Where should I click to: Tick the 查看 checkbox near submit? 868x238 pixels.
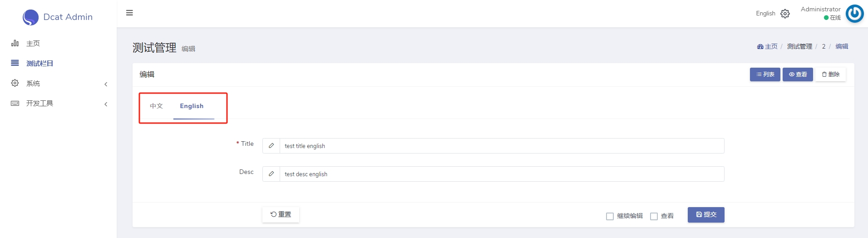654,216
